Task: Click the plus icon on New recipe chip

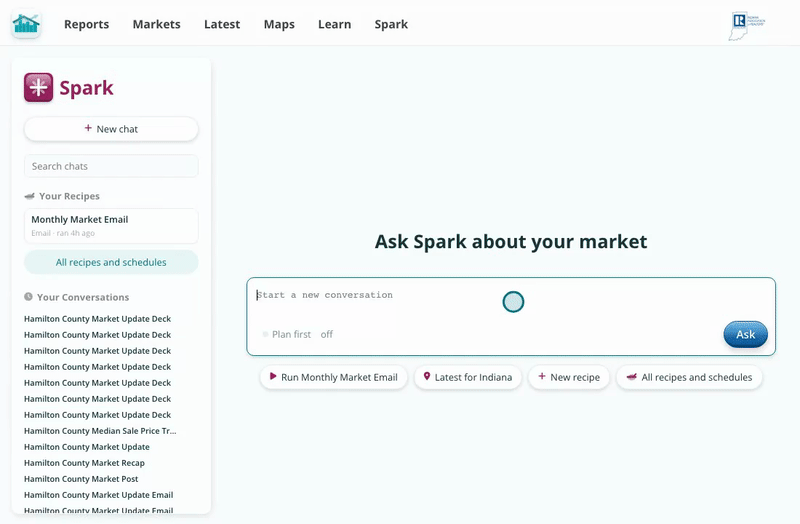Action: [x=542, y=376]
